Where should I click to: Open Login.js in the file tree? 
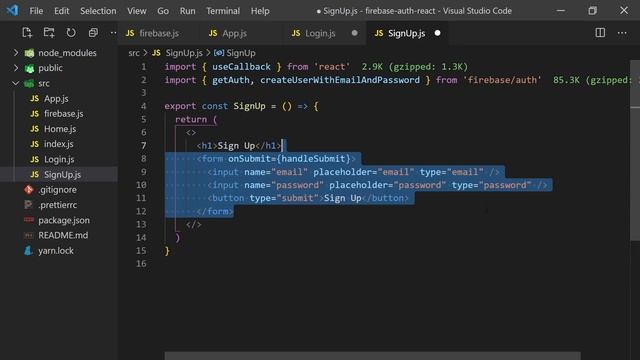tap(59, 159)
